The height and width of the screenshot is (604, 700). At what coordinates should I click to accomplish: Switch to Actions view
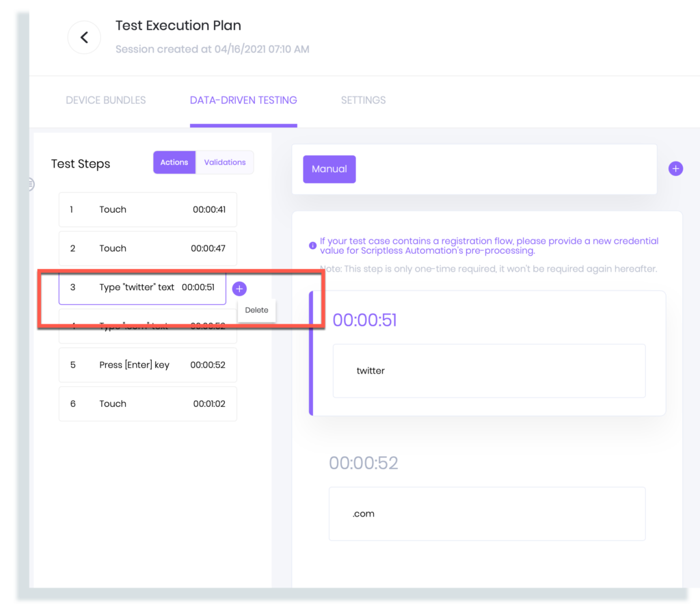click(174, 162)
